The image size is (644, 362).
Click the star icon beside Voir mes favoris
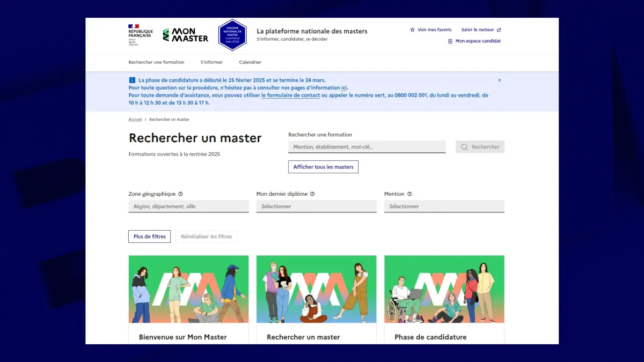[x=412, y=30]
